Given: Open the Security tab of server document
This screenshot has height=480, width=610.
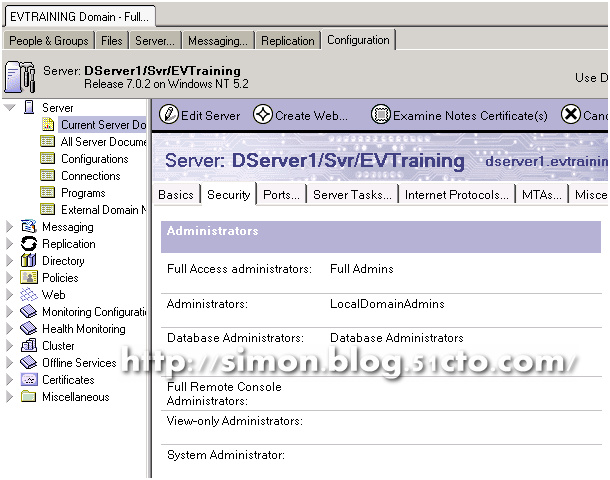Looking at the screenshot, I should tap(228, 194).
